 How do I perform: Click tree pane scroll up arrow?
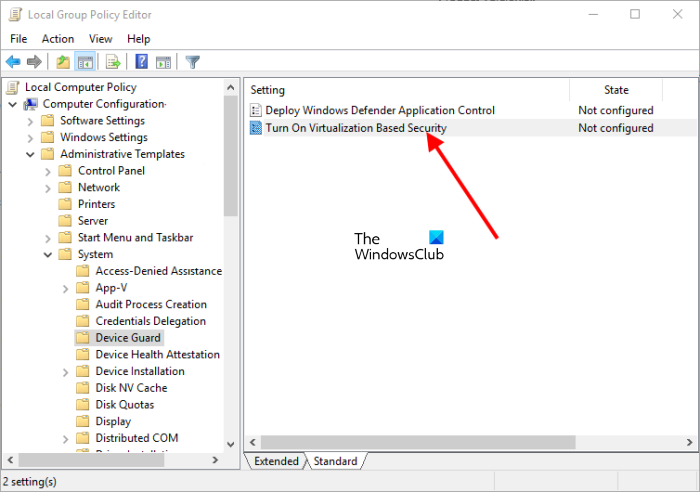coord(230,88)
